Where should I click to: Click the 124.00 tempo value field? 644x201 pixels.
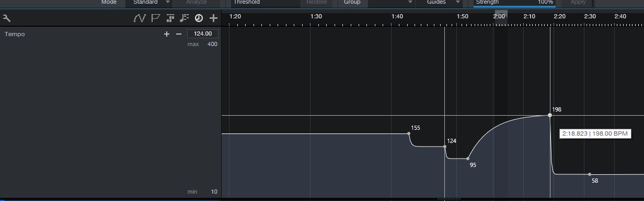point(203,34)
